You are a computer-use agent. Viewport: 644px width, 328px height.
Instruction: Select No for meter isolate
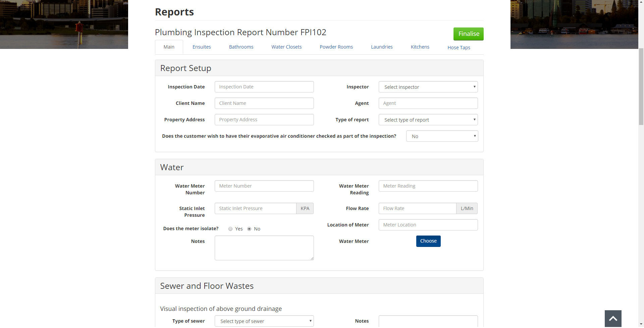249,229
